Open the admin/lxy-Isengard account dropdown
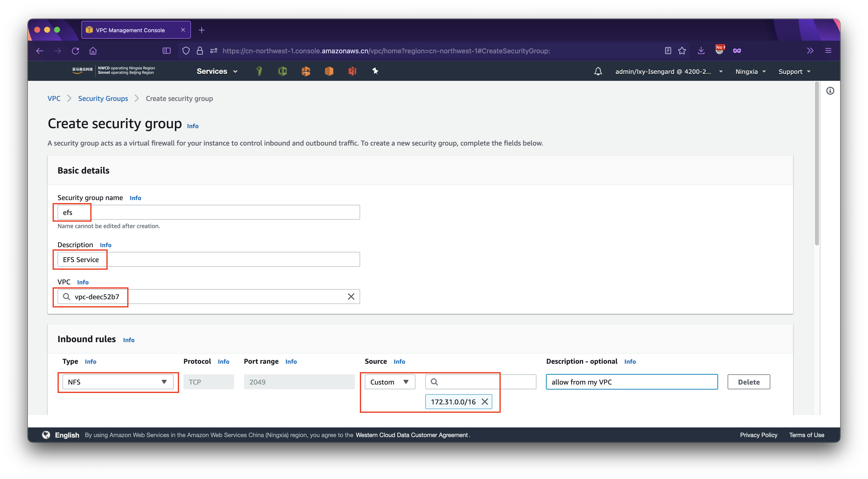The width and height of the screenshot is (868, 479). click(x=669, y=71)
